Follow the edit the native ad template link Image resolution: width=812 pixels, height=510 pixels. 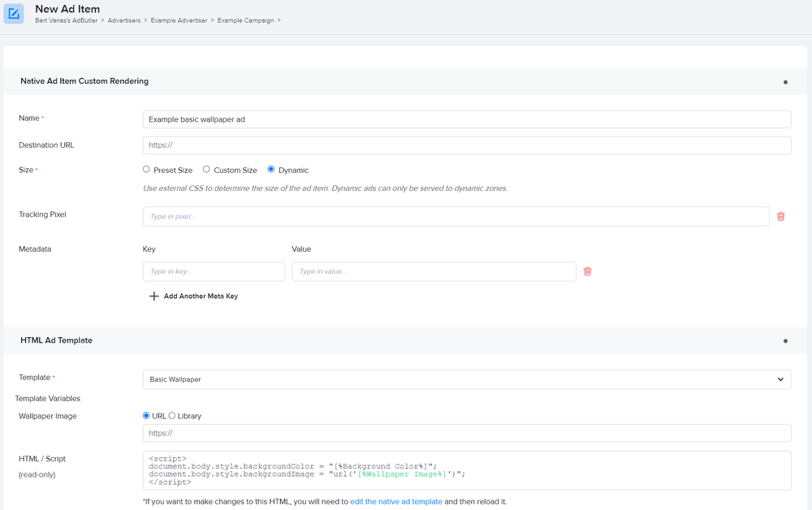point(396,502)
